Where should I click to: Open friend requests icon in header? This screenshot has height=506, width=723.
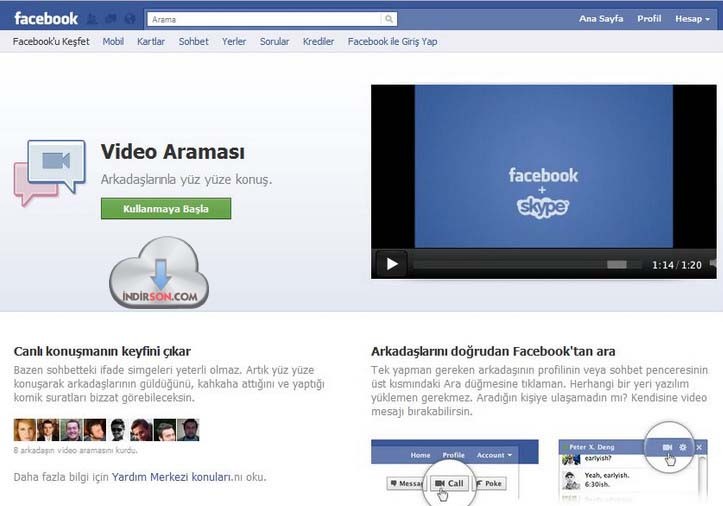[x=92, y=19]
